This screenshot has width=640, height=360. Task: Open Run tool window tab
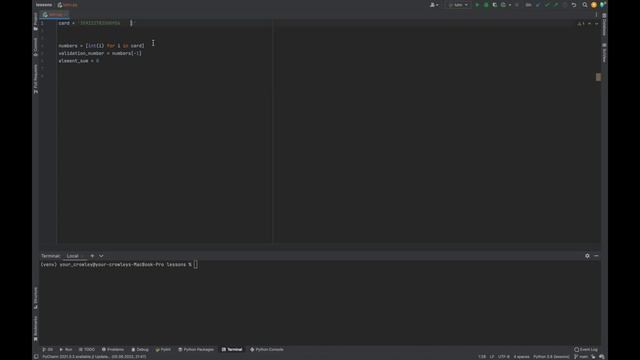(66, 349)
